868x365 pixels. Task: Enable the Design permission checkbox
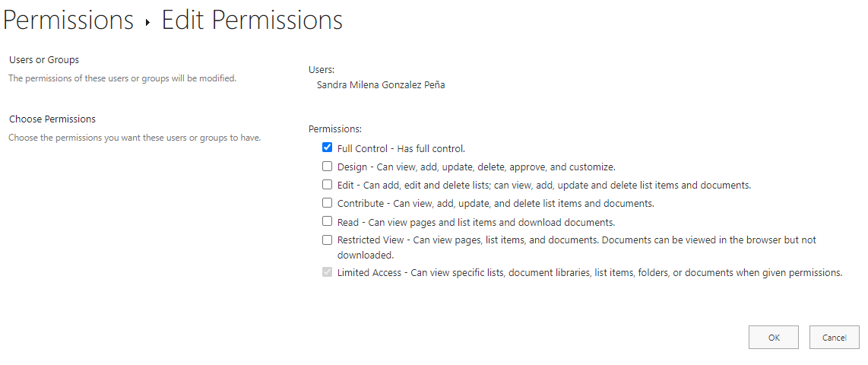(327, 167)
